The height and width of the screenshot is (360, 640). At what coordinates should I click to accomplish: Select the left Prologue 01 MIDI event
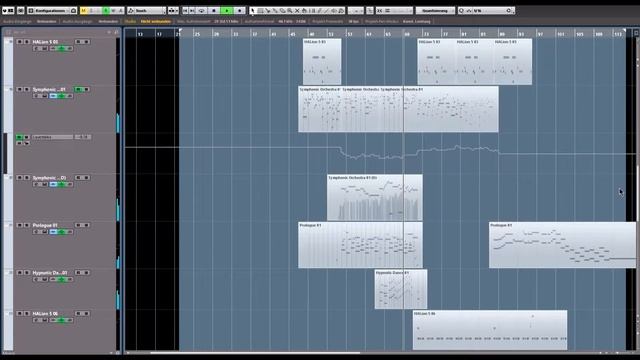coord(360,245)
